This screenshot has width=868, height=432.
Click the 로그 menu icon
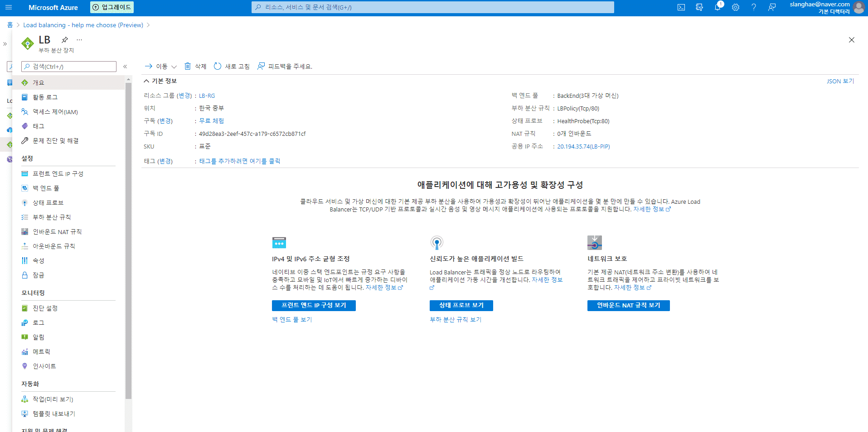[x=25, y=322]
